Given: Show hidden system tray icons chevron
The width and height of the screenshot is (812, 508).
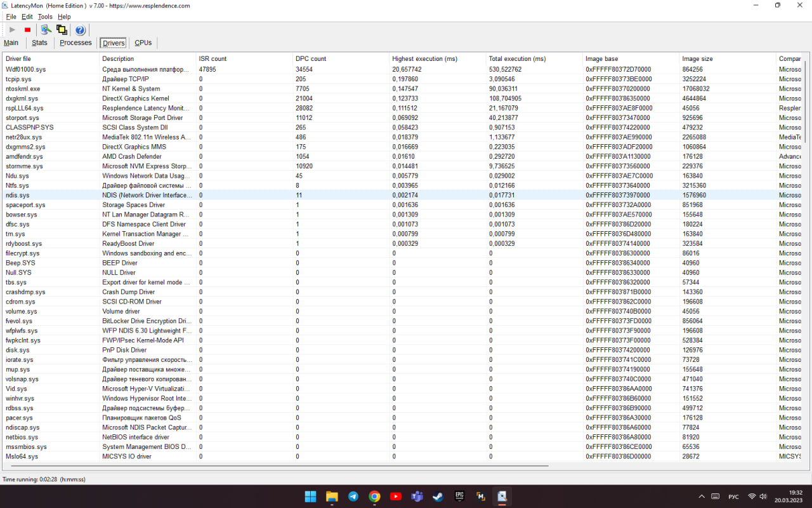Looking at the screenshot, I should (702, 497).
